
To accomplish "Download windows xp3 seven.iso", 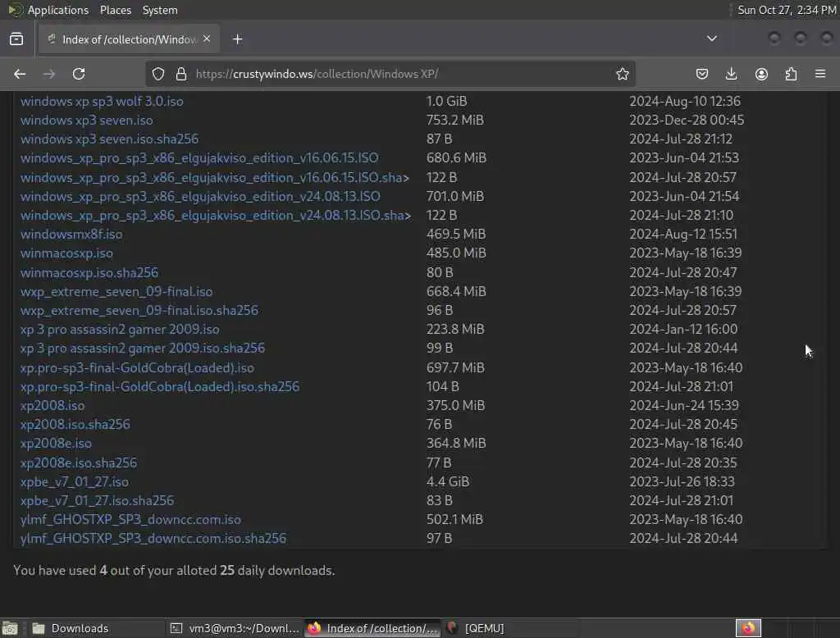I will tap(87, 120).
